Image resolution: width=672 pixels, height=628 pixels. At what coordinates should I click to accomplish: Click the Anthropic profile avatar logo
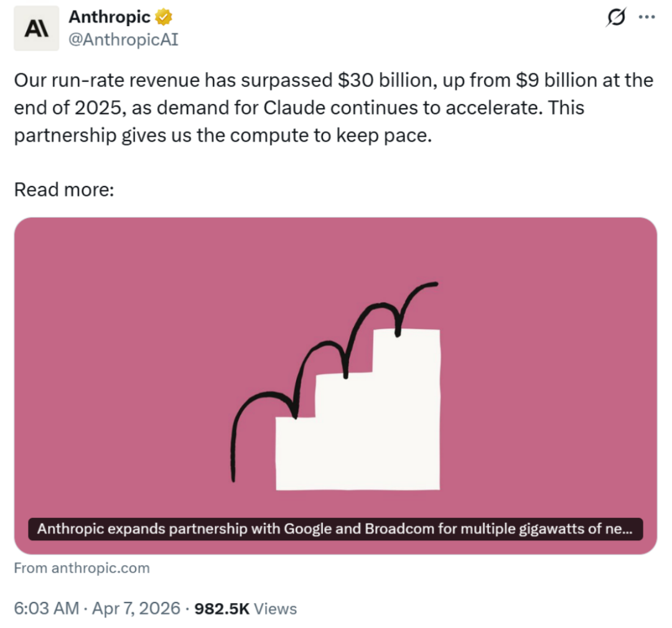click(x=37, y=29)
